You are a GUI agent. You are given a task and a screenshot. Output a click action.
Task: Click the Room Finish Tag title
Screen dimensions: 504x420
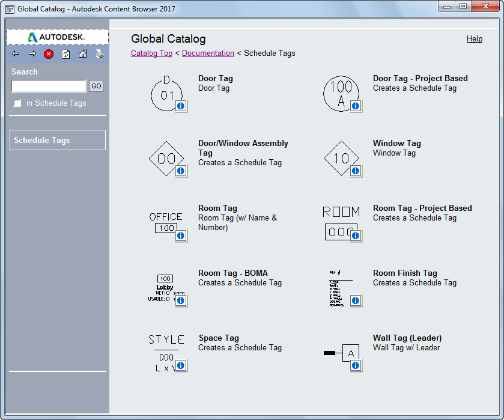click(x=405, y=273)
